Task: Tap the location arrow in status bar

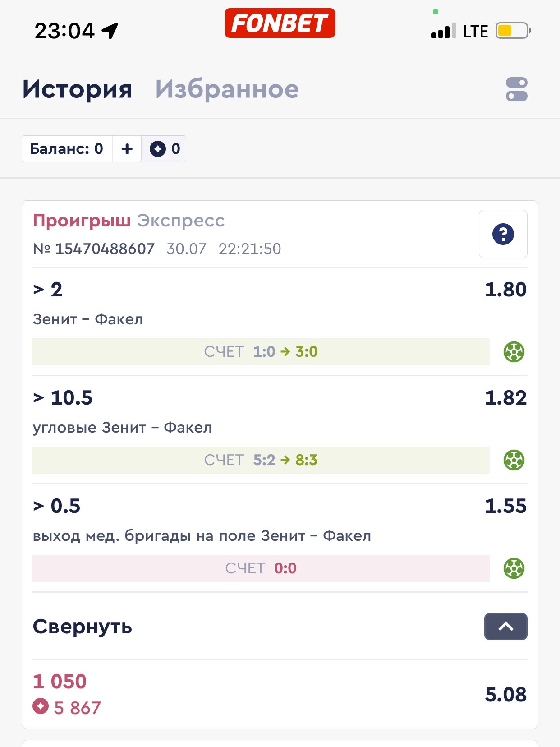Action: tap(110, 31)
